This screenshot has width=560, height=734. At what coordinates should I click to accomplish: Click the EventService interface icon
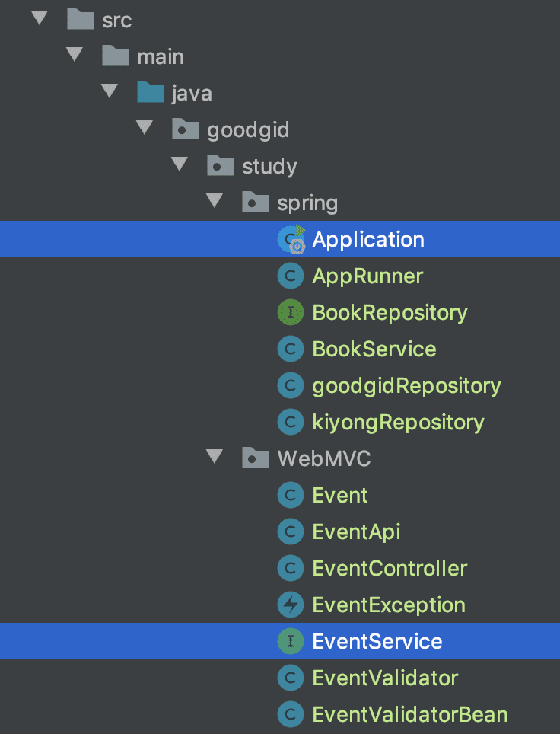coord(291,641)
